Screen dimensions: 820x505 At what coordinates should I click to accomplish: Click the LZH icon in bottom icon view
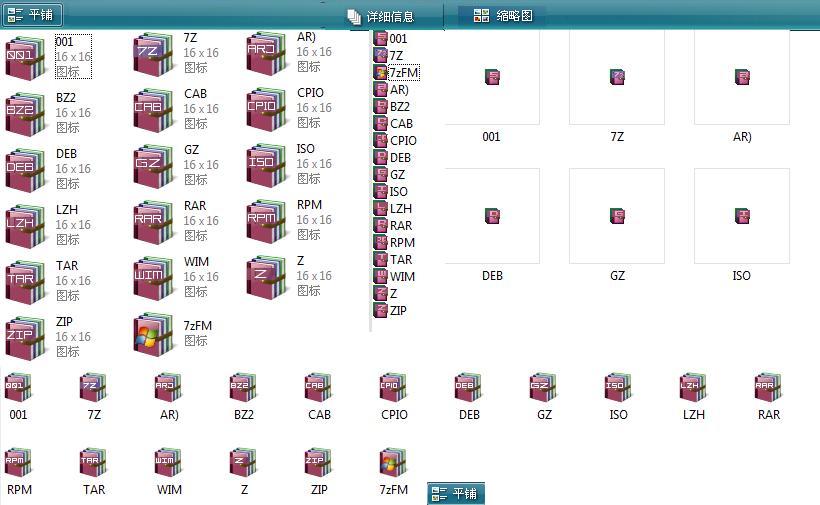coord(693,387)
